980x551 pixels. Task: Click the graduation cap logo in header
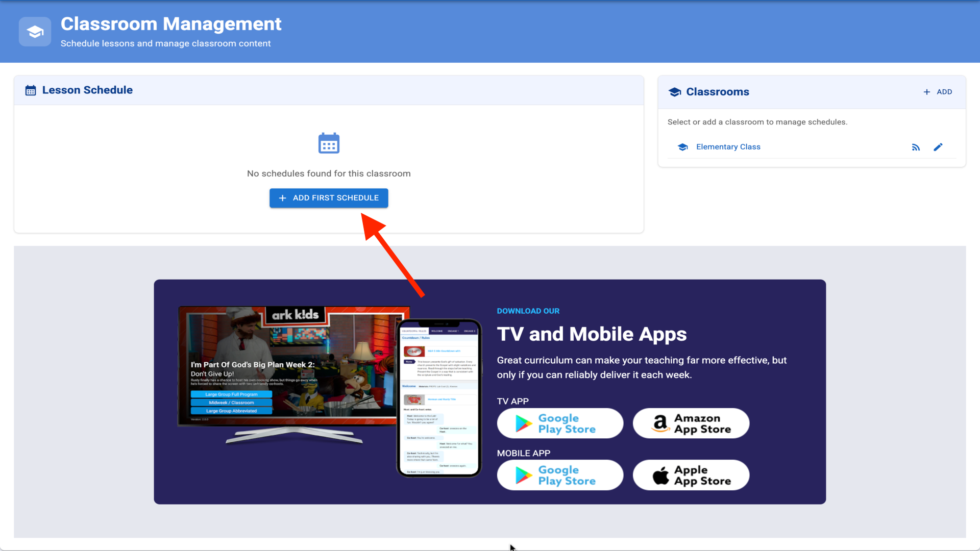[x=35, y=32]
